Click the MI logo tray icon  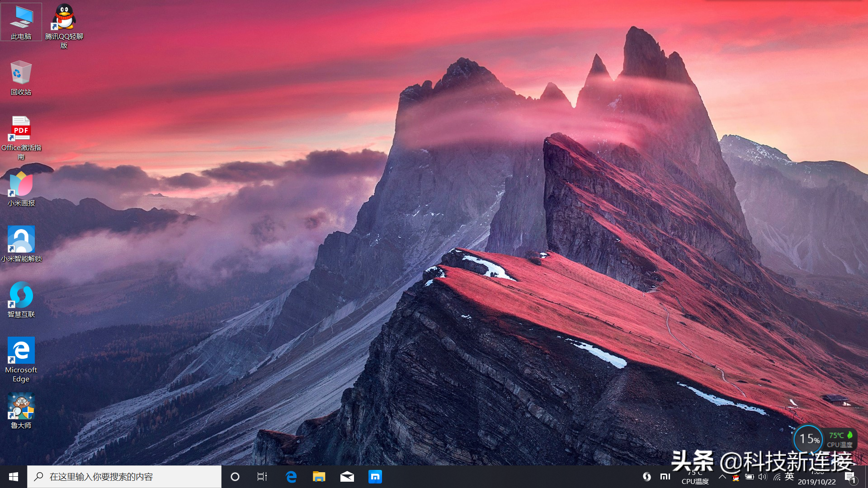665,476
